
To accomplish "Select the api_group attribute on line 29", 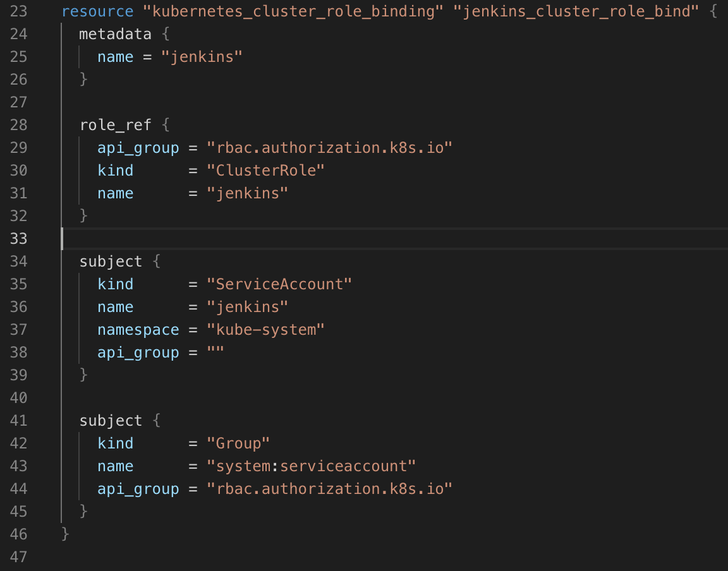I will point(138,147).
